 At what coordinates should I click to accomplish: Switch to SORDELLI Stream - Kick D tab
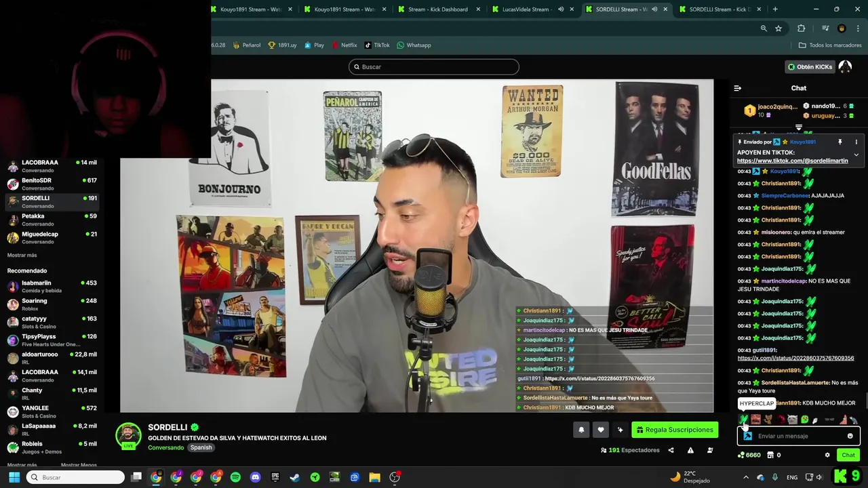click(x=719, y=9)
